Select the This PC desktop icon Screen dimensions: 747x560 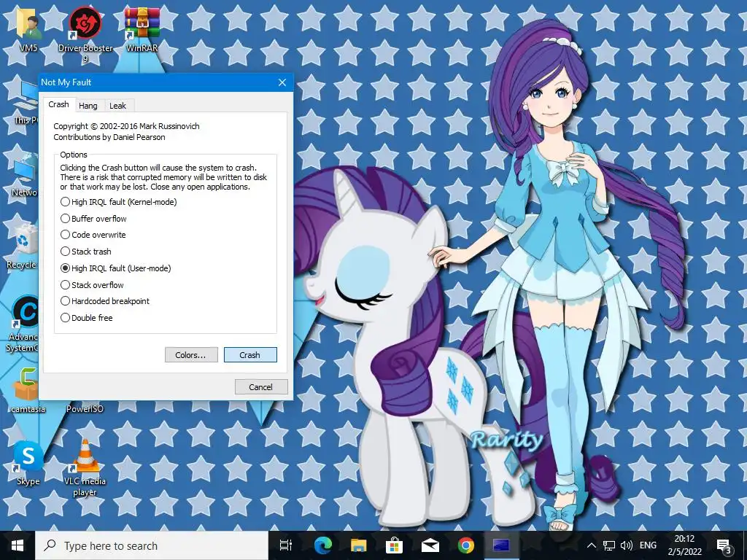pos(26,102)
